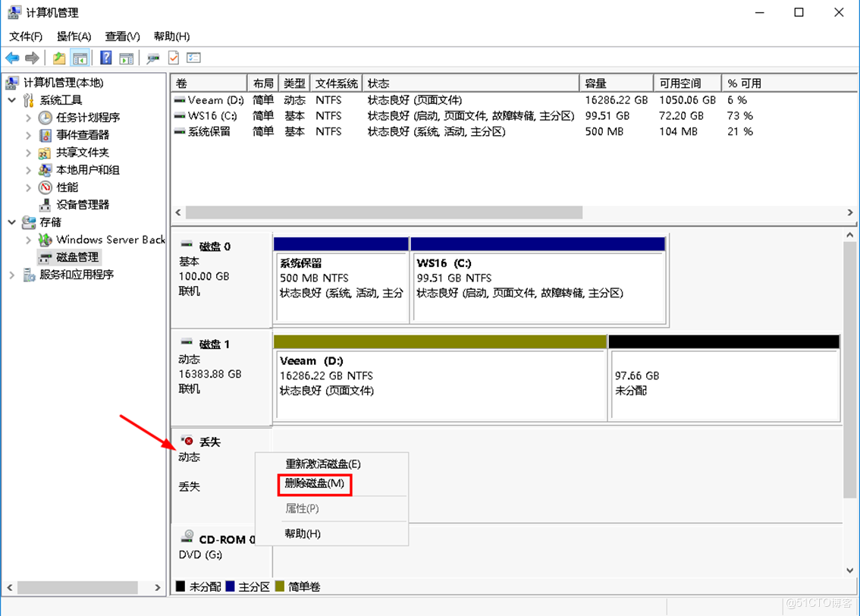Screen dimensions: 860x616
Task: Click the 性能 monitor icon
Action: click(45, 187)
